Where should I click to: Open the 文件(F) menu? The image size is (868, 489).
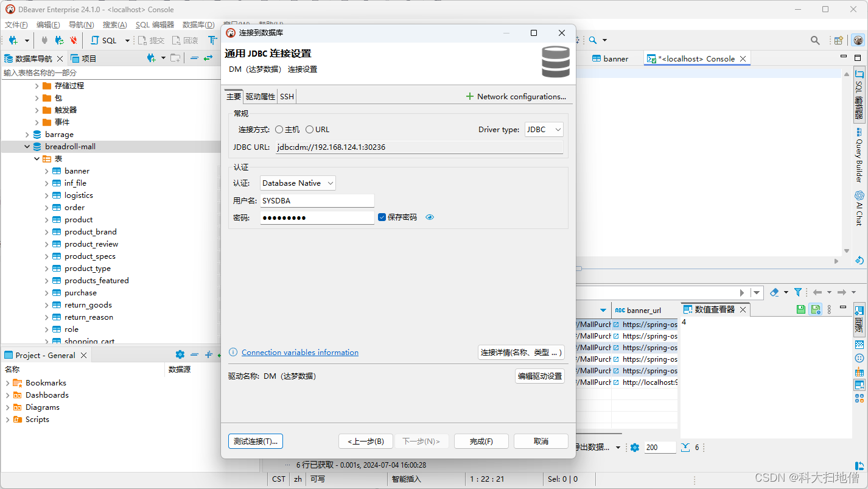point(16,24)
